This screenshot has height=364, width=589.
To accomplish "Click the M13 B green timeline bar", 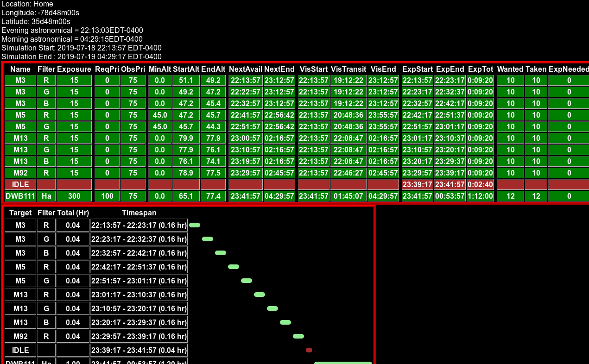I will click(285, 322).
